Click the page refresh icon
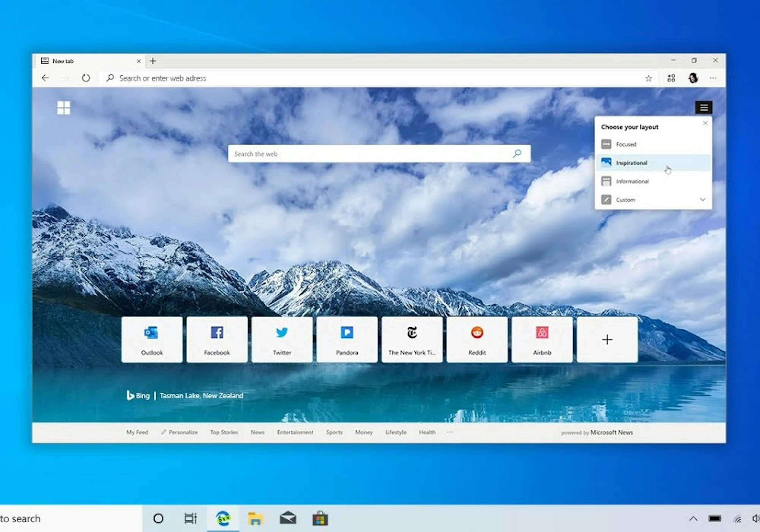 (86, 78)
